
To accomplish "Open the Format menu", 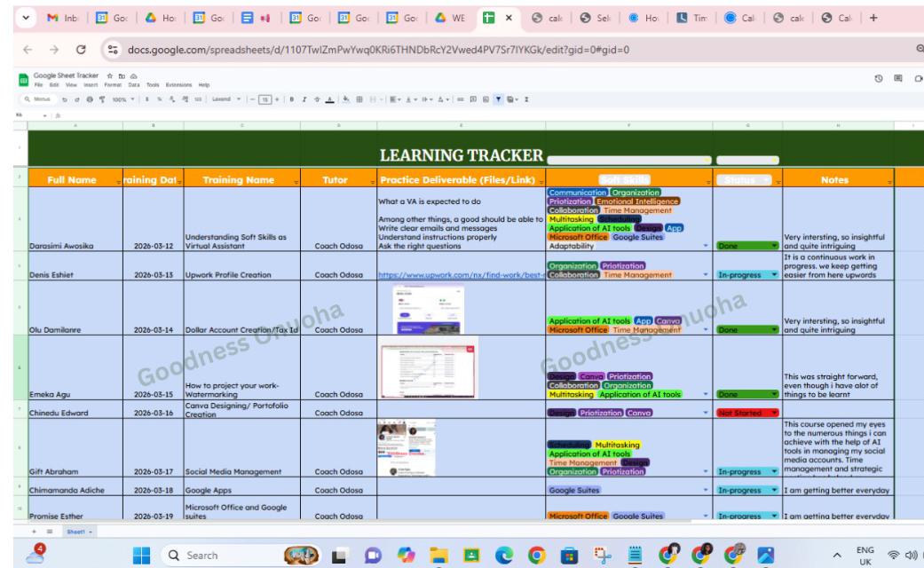I will (x=113, y=85).
